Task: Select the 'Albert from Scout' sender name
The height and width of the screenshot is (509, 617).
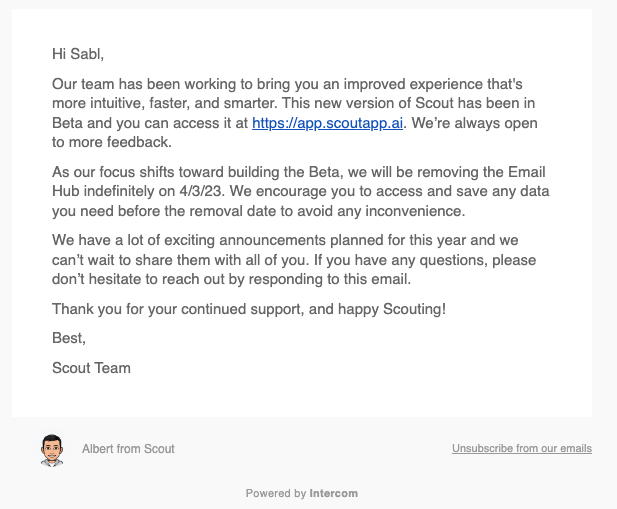Action: coord(128,449)
